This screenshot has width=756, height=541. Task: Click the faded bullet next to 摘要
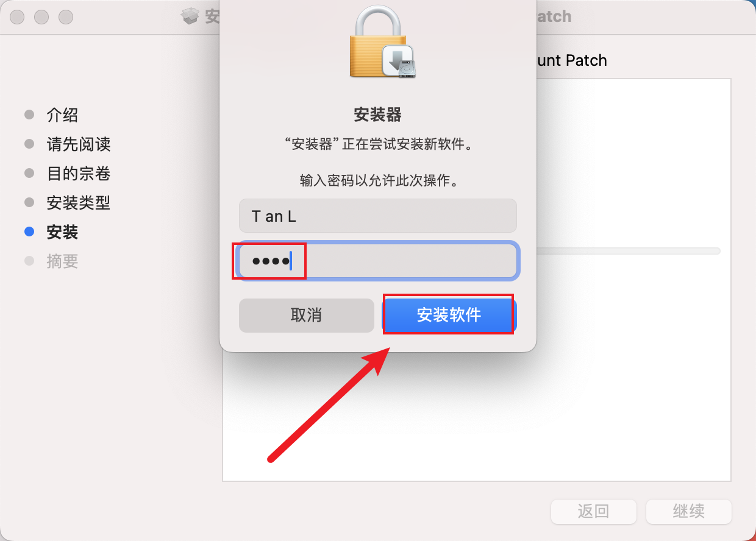coord(29,261)
